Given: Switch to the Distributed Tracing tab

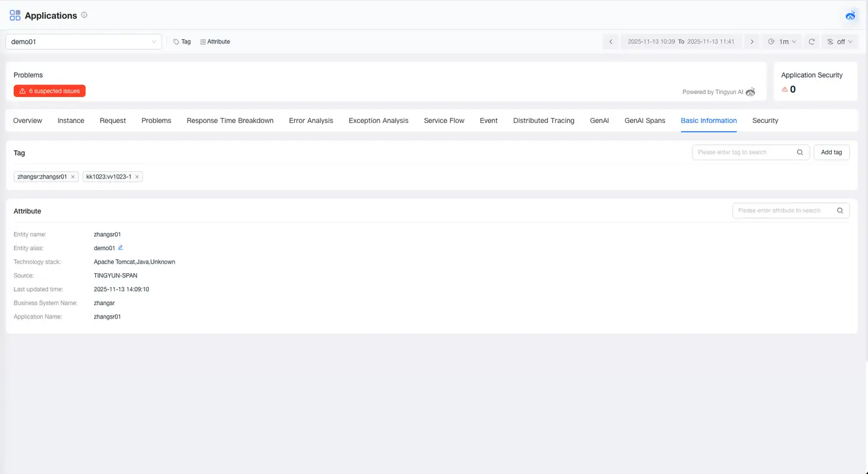Looking at the screenshot, I should 543,121.
